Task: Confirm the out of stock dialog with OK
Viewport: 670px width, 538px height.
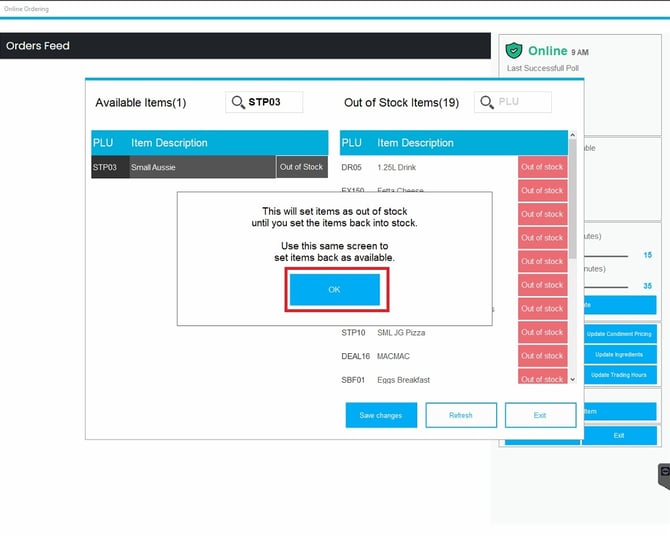Action: pos(335,290)
